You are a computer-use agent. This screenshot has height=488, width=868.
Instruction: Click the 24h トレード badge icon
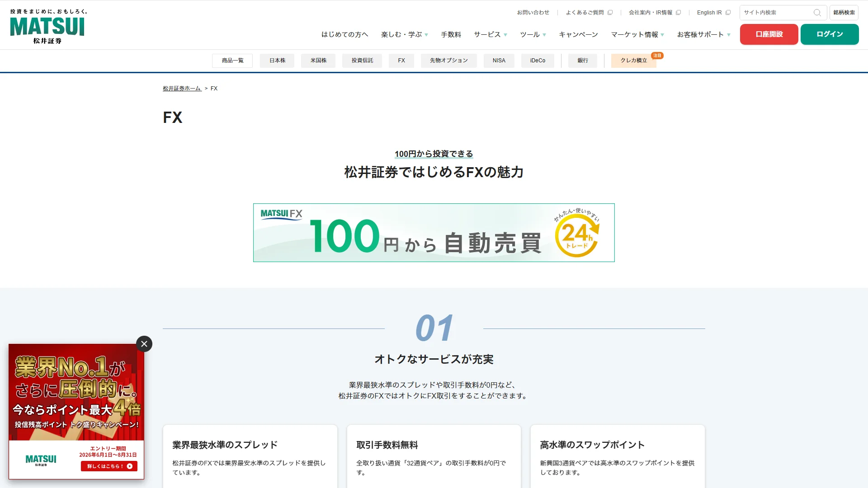577,233
